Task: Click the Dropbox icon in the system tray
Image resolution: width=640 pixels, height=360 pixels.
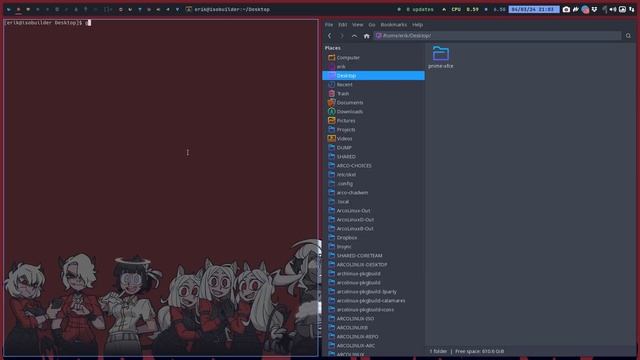Action: coord(595,9)
